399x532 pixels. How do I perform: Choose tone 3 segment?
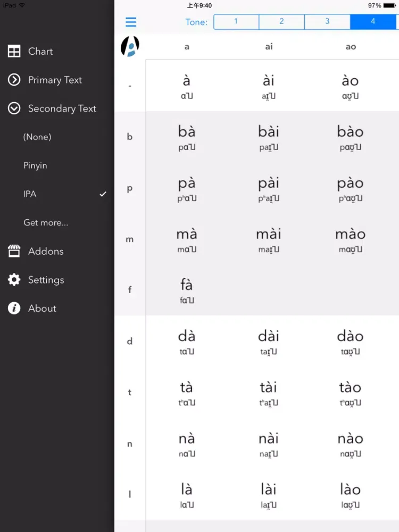tap(327, 22)
